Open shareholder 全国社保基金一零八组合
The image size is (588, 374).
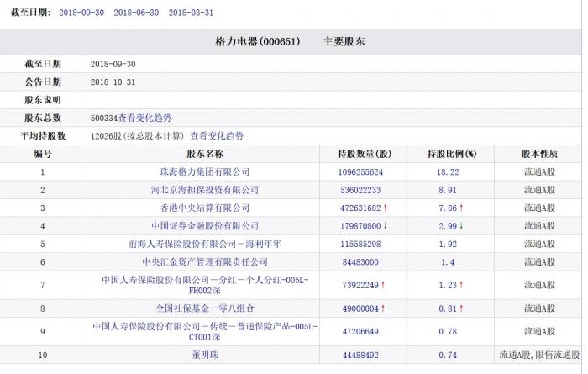tap(205, 308)
